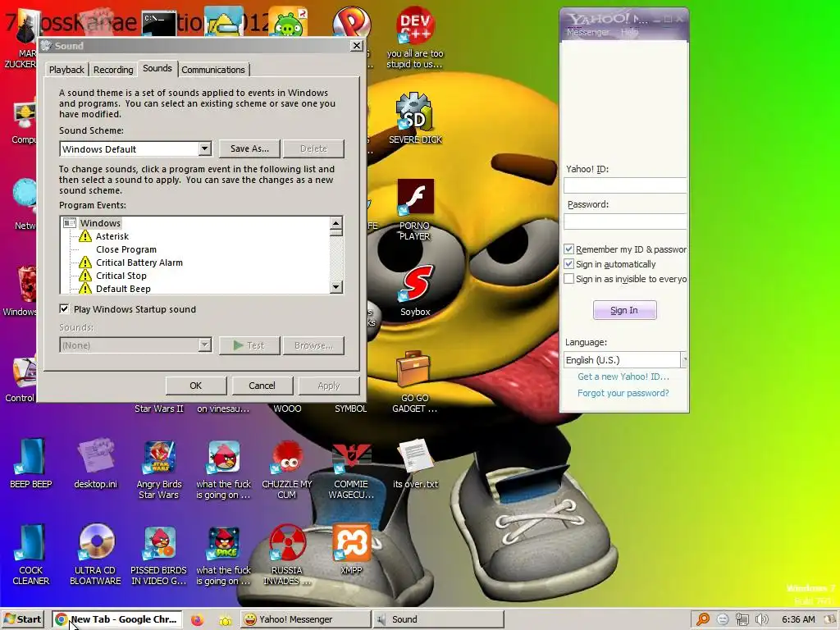840x630 pixels.
Task: Launch Angry Birds Star Wars icon
Action: tap(159, 456)
